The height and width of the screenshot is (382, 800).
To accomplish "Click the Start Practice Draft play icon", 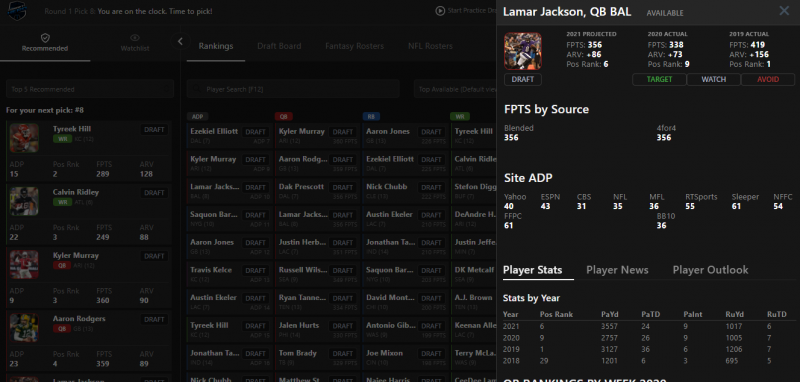I will [440, 11].
